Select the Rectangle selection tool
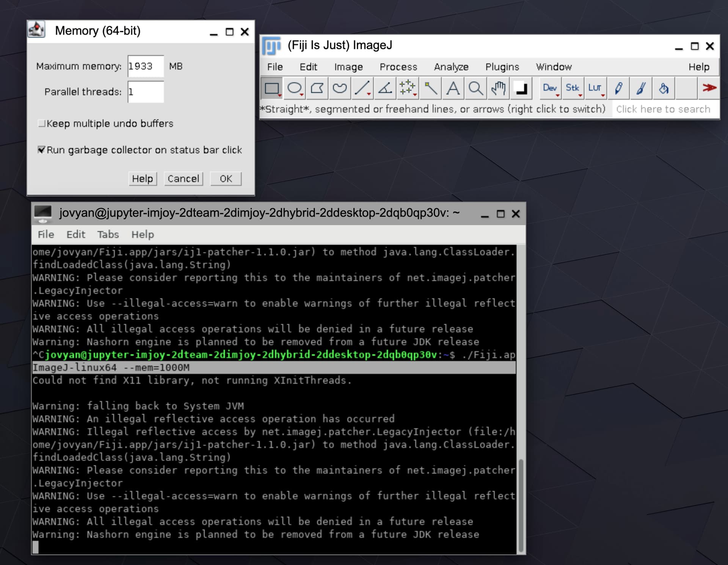Viewport: 728px width, 565px height. [271, 88]
